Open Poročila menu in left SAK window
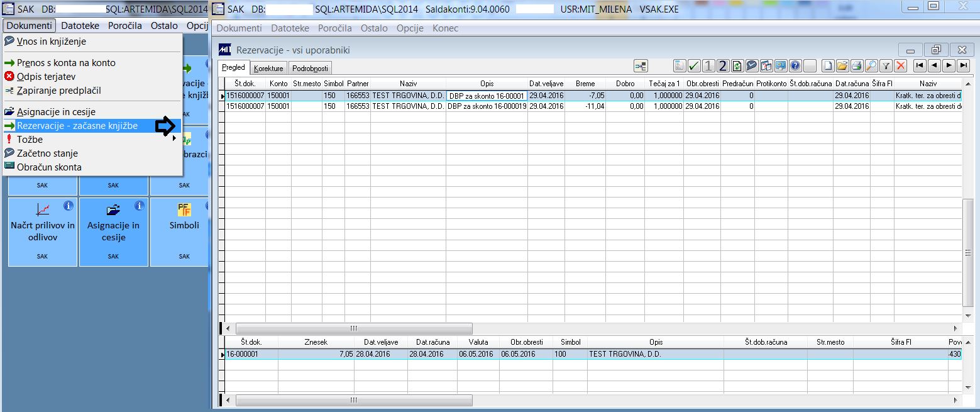980x412 pixels. (125, 26)
